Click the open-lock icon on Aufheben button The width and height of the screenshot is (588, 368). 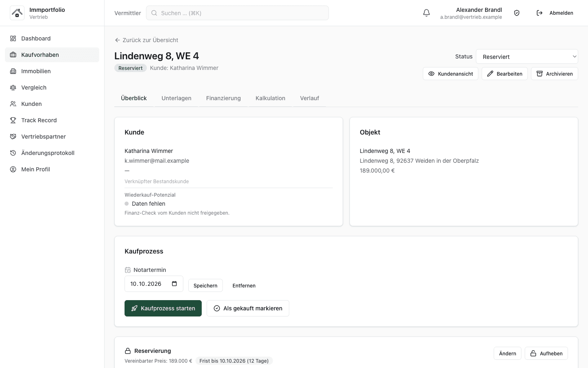(x=533, y=353)
